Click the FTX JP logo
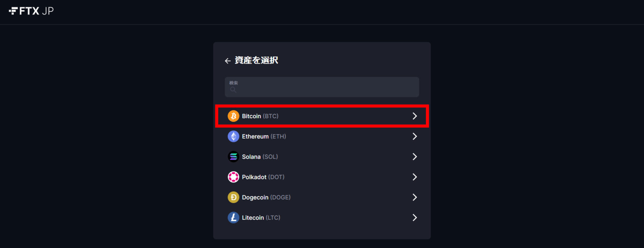Viewport: 644px width, 248px height. 31,11
